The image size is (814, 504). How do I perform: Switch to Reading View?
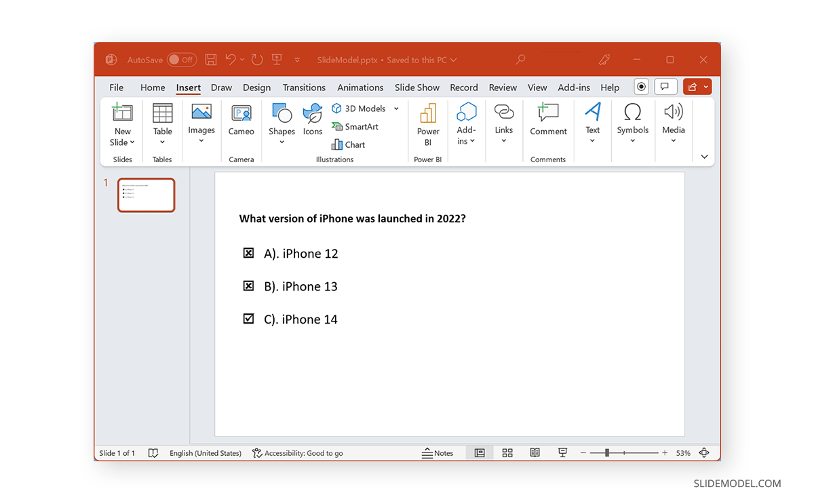(x=535, y=453)
